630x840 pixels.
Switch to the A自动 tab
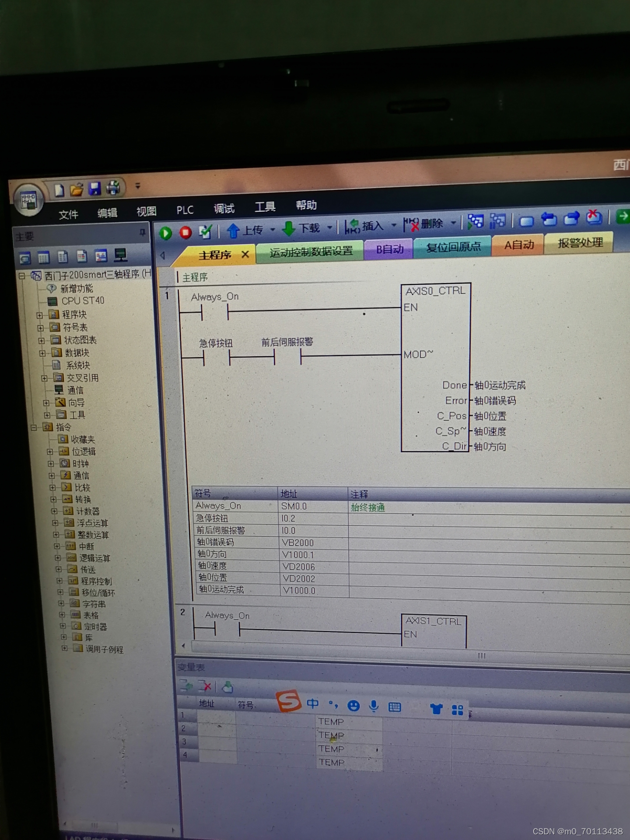(519, 245)
